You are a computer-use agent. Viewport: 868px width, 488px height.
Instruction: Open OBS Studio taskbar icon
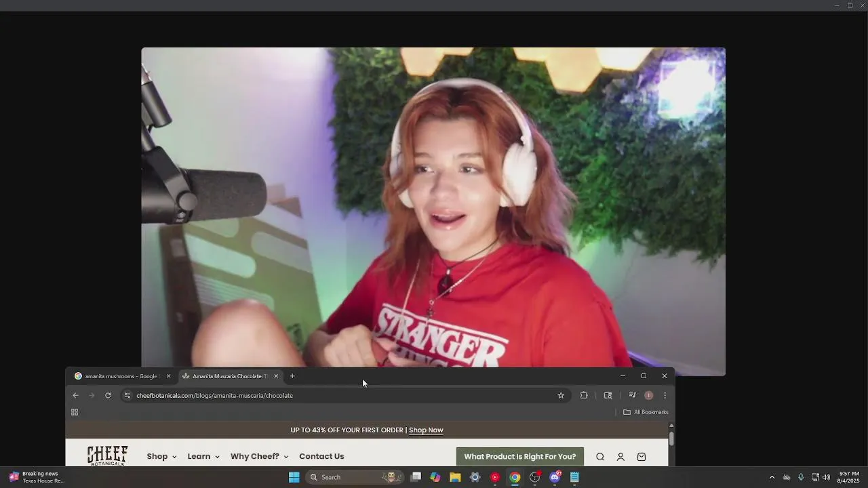(x=535, y=477)
